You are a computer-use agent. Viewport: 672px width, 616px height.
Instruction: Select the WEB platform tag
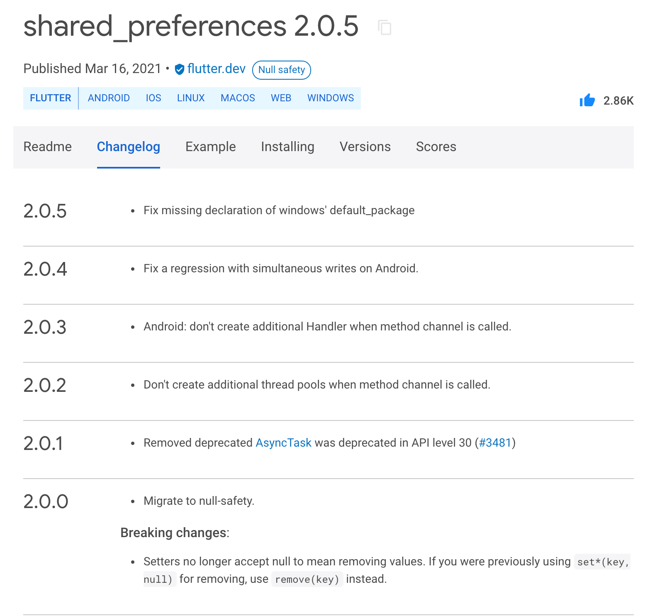(281, 98)
